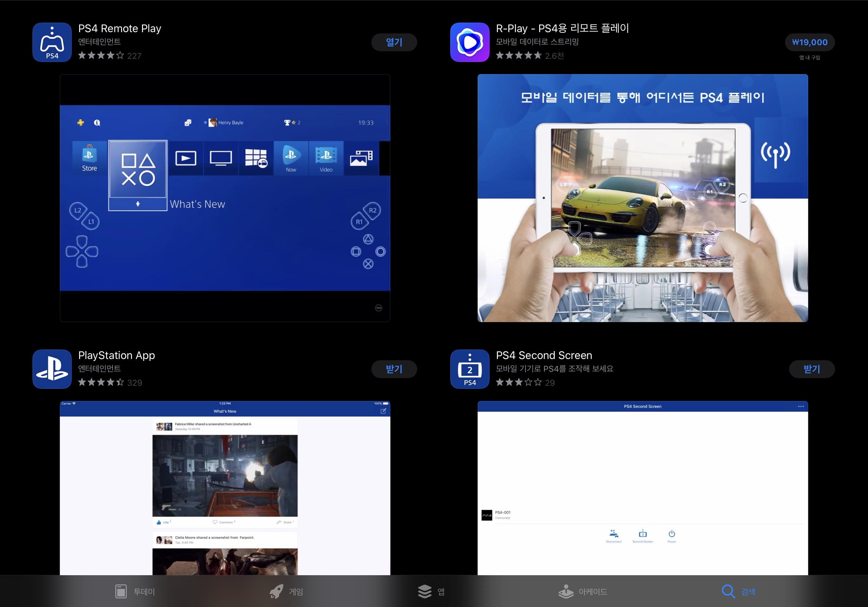Viewport: 868px width, 607px height.
Task: Click the L1 button overlay in the Remote Play screenshot
Action: click(x=91, y=222)
